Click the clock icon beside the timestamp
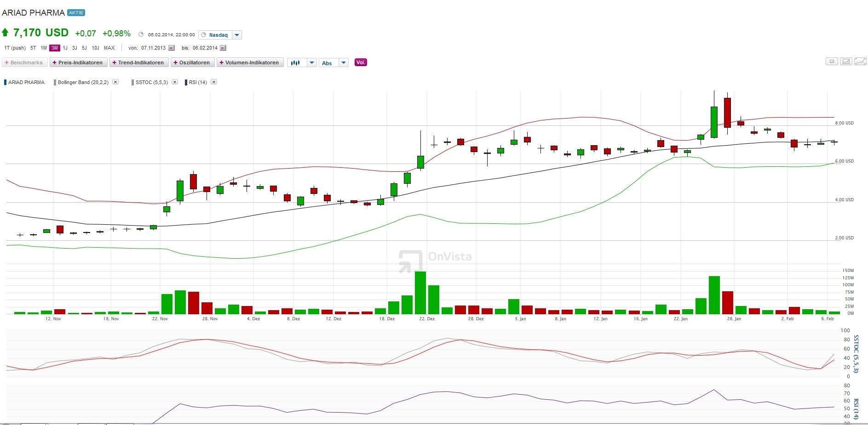The image size is (868, 425). (141, 34)
